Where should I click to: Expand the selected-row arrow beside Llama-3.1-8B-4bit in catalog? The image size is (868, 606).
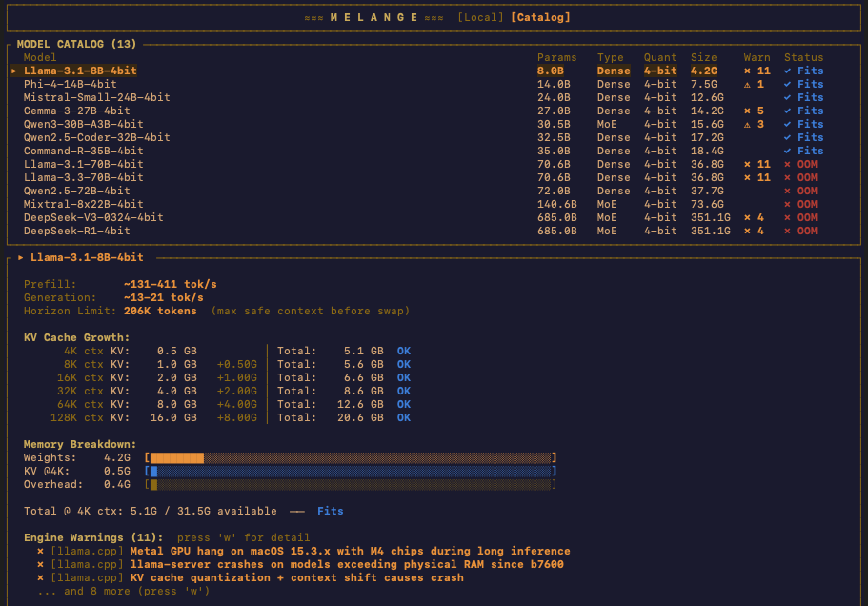[14, 71]
